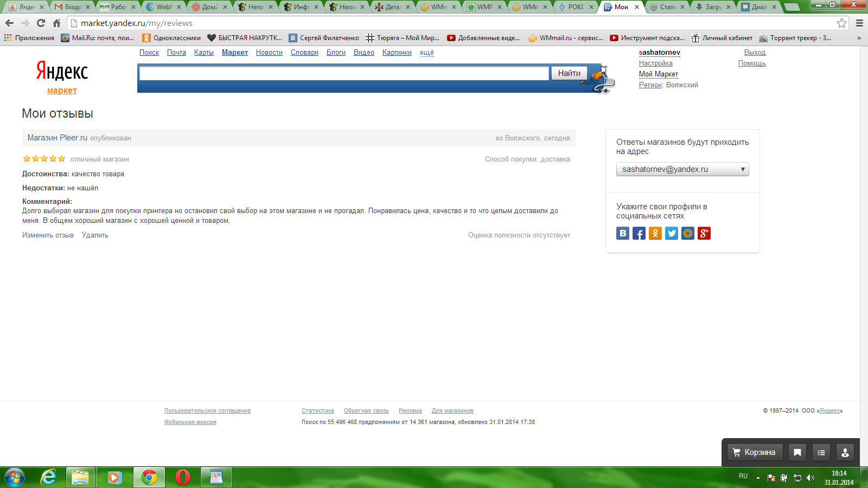Open sashatornev username link
This screenshot has height=488, width=868.
point(660,53)
